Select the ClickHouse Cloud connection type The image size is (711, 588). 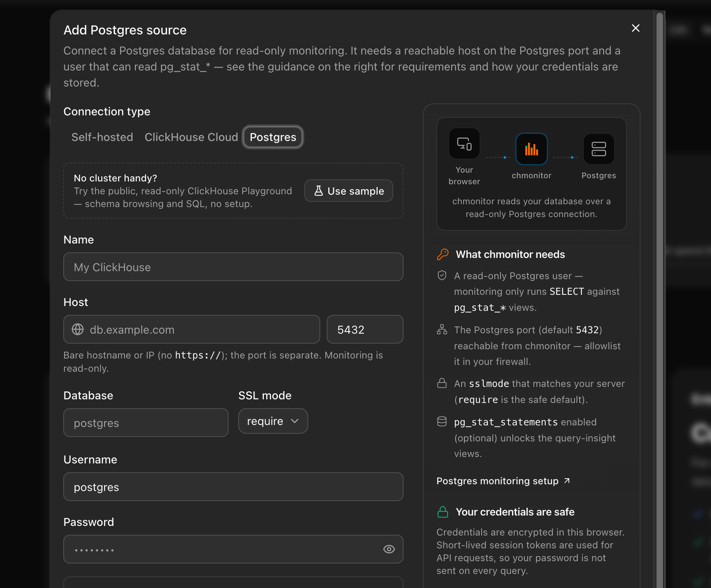(191, 137)
